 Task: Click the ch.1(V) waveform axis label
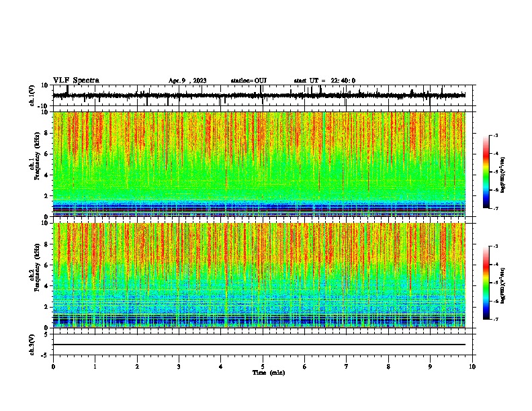[x=32, y=95]
